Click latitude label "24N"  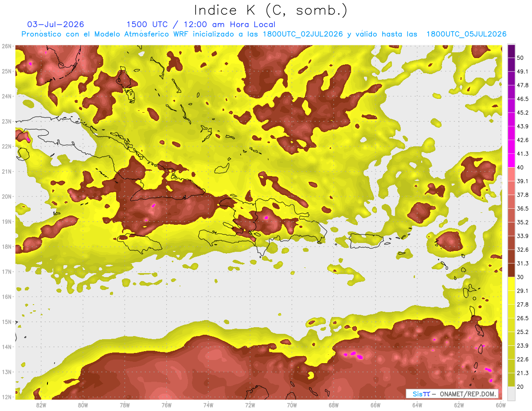click(6, 96)
